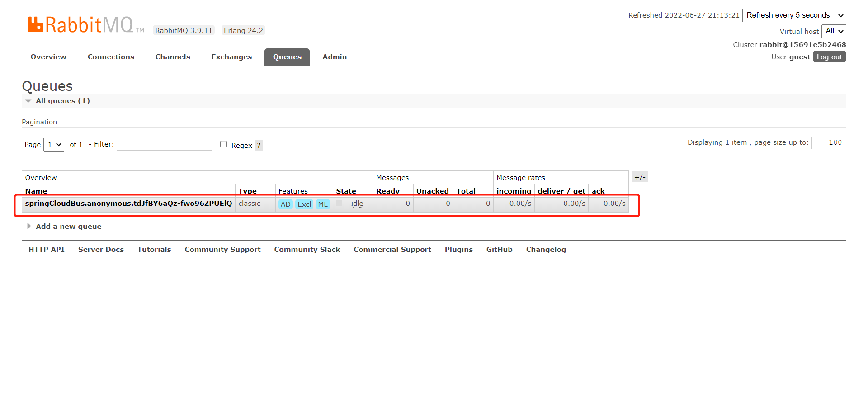Open the HTTP API footer link
Viewport: 868px width, 408px height.
pos(47,250)
